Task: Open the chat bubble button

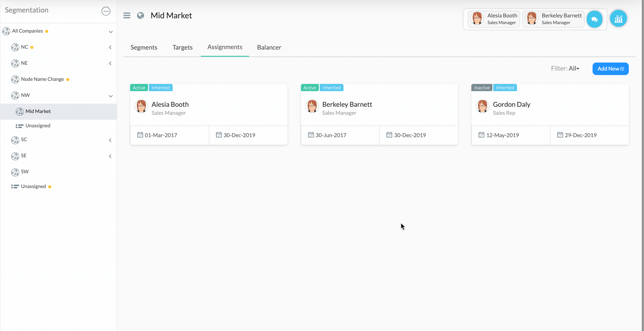Action: [594, 19]
